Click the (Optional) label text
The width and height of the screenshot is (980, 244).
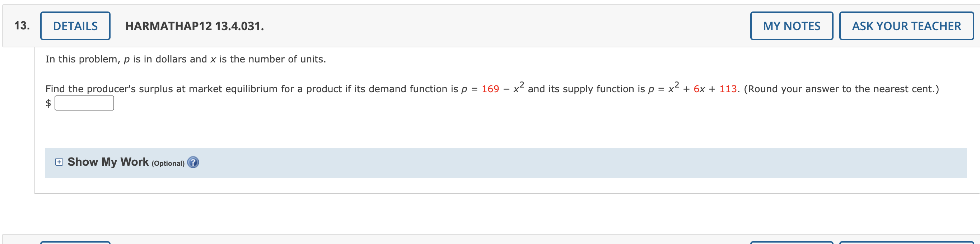coord(168,163)
